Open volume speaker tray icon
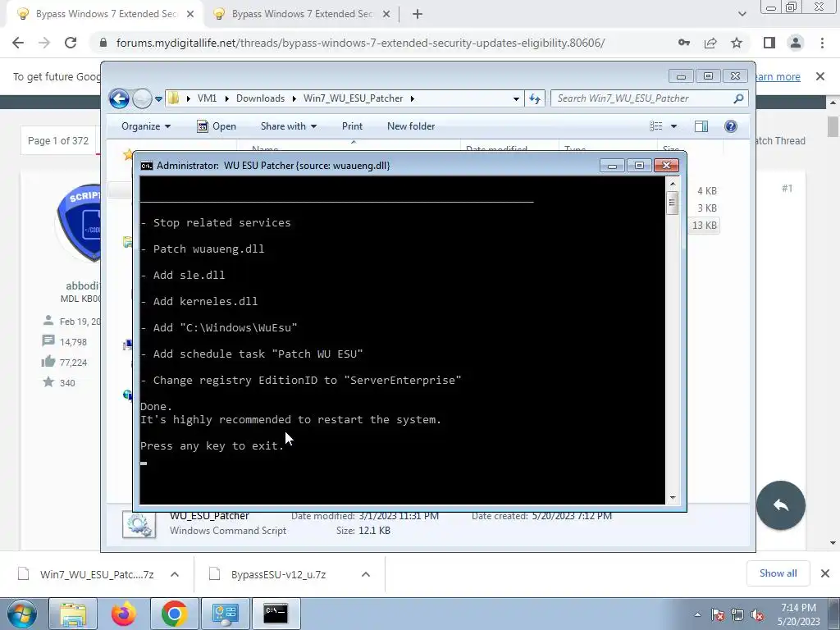The height and width of the screenshot is (630, 840). coord(757,615)
